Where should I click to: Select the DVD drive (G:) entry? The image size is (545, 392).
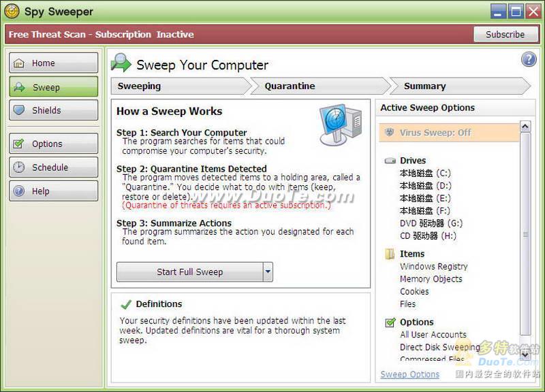point(431,223)
